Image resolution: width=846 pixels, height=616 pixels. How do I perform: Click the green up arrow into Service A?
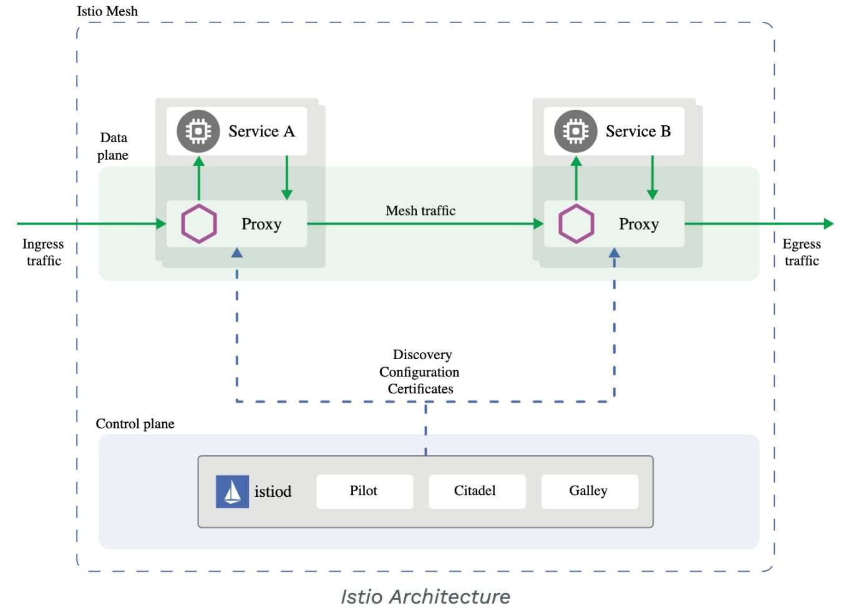pos(199,178)
